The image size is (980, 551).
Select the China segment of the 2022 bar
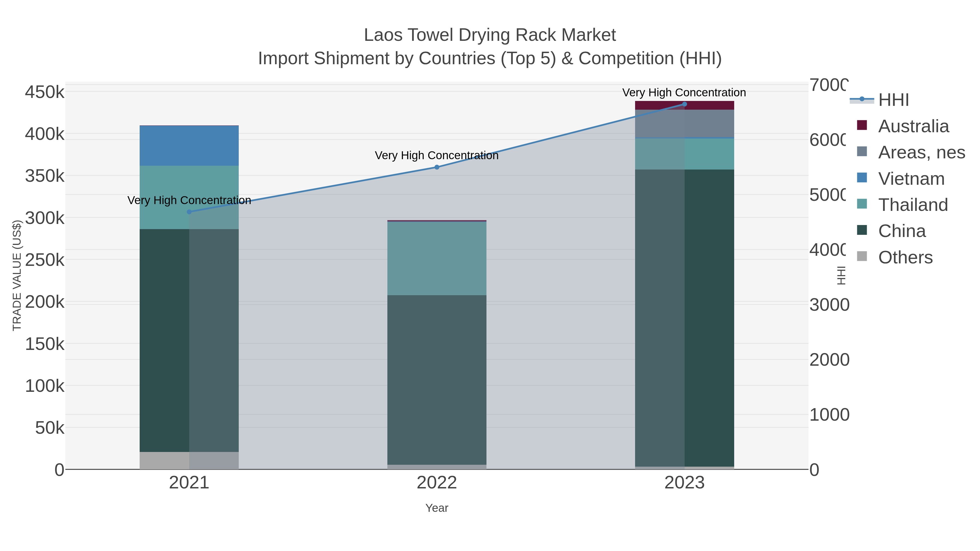(x=437, y=380)
